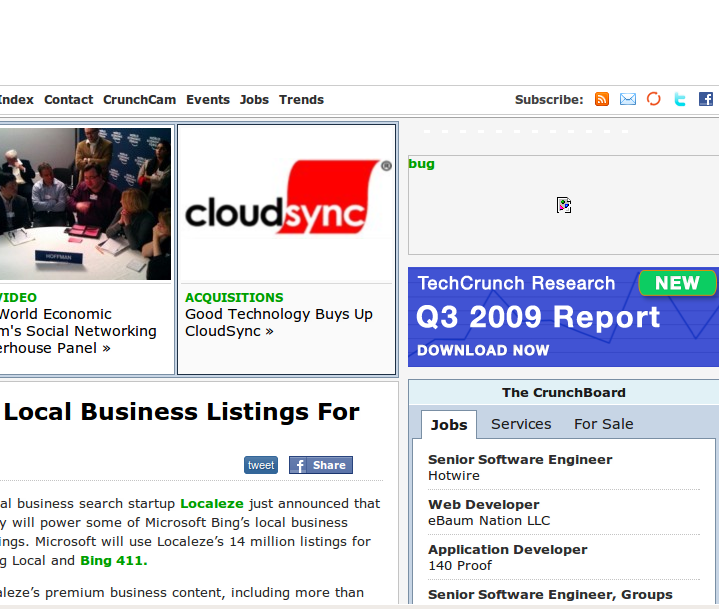Open the TechCrunch Research Q3 2009 Report banner
The width and height of the screenshot is (719, 609).
564,317
